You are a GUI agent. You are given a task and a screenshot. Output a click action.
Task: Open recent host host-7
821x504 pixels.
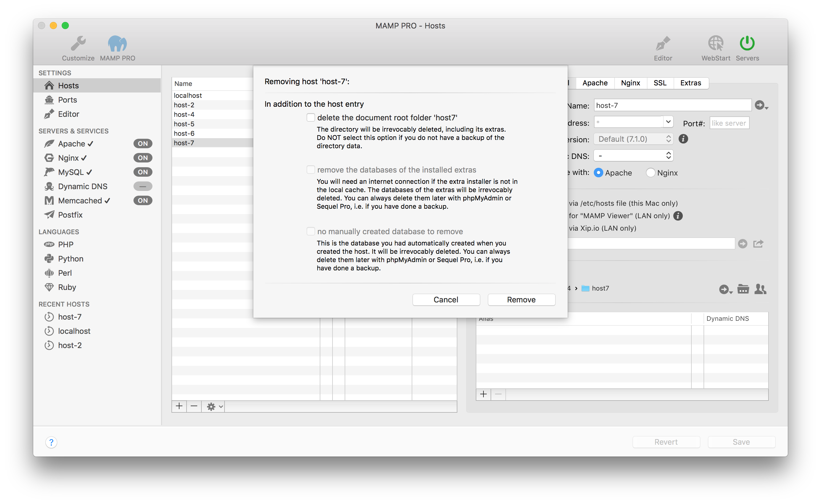click(x=70, y=317)
